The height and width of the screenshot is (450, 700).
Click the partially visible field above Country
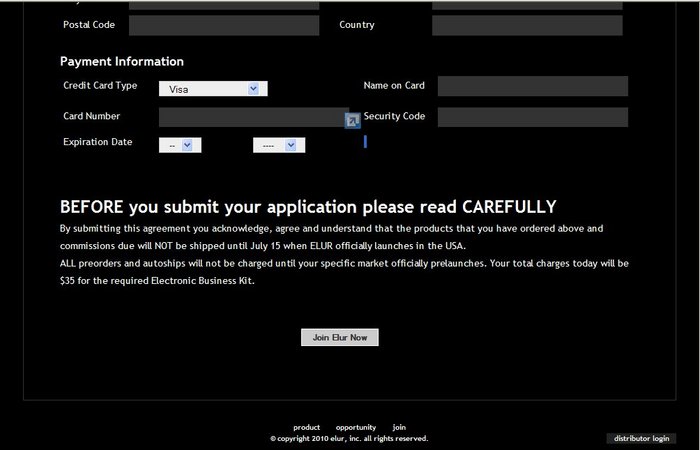[527, 4]
